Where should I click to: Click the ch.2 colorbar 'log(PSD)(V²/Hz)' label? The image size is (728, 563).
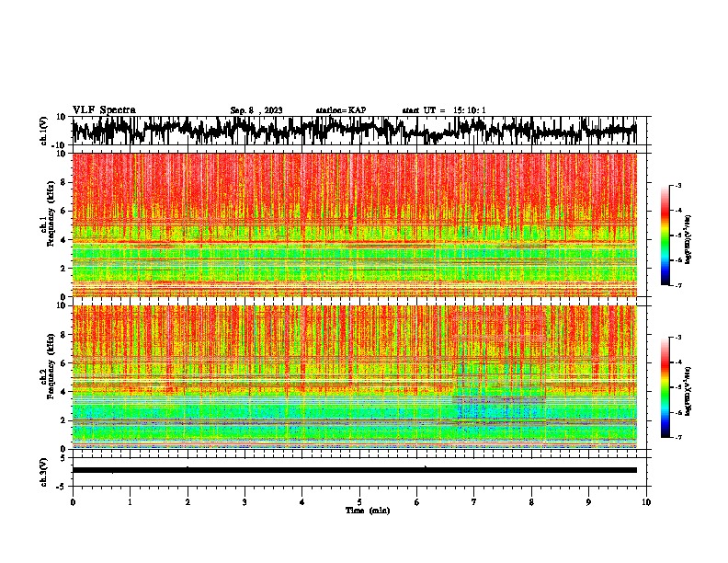pyautogui.click(x=688, y=391)
